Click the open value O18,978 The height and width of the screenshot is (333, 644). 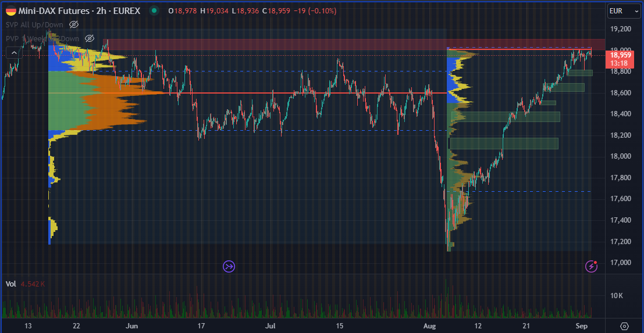(182, 11)
